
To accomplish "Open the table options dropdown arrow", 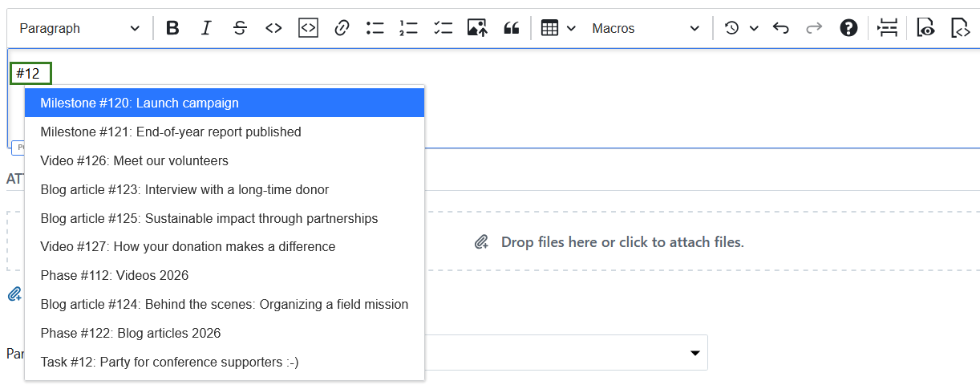I will point(571,28).
